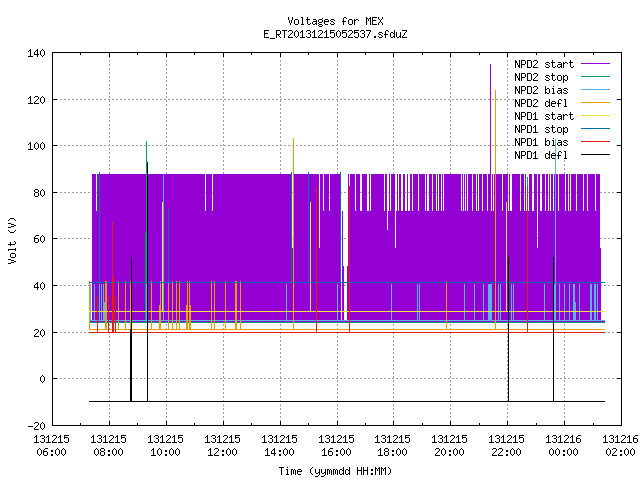The height and width of the screenshot is (480, 640).
Task: Click the chart title 'Voltages for MEX'
Action: [x=335, y=21]
